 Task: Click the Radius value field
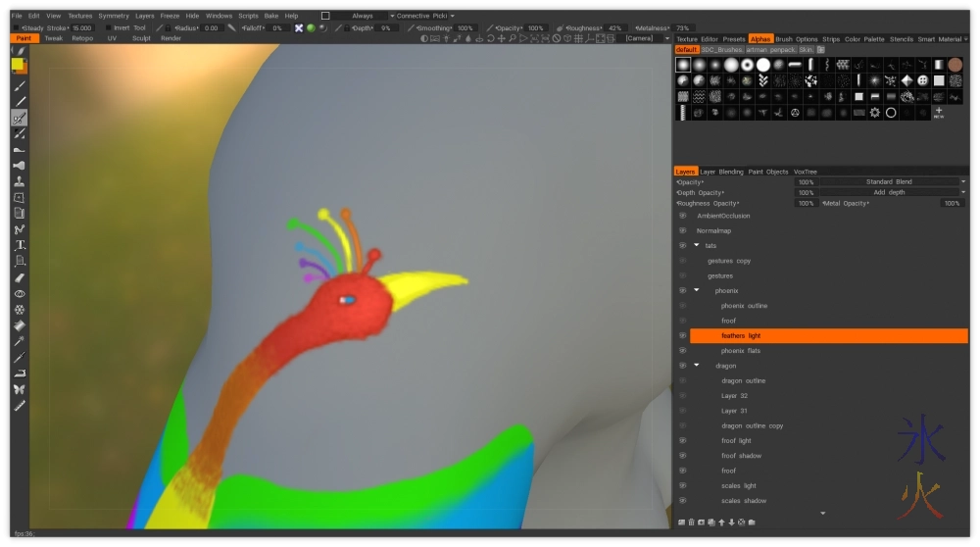pos(212,28)
